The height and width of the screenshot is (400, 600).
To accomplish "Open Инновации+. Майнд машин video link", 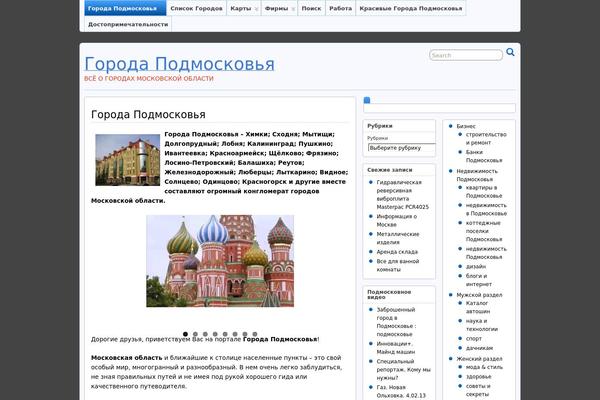I will click(396, 348).
